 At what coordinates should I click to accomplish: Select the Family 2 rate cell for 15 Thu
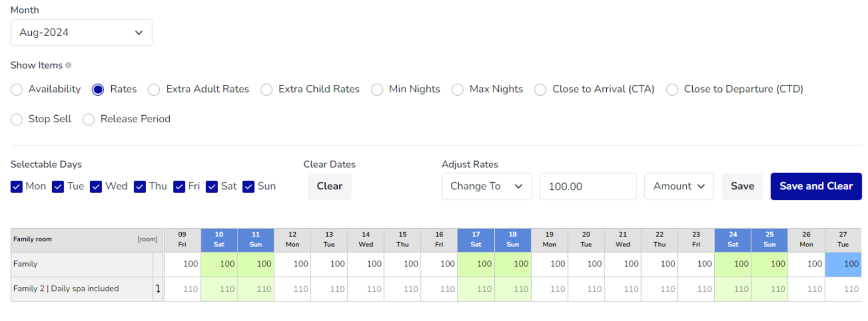(x=403, y=289)
